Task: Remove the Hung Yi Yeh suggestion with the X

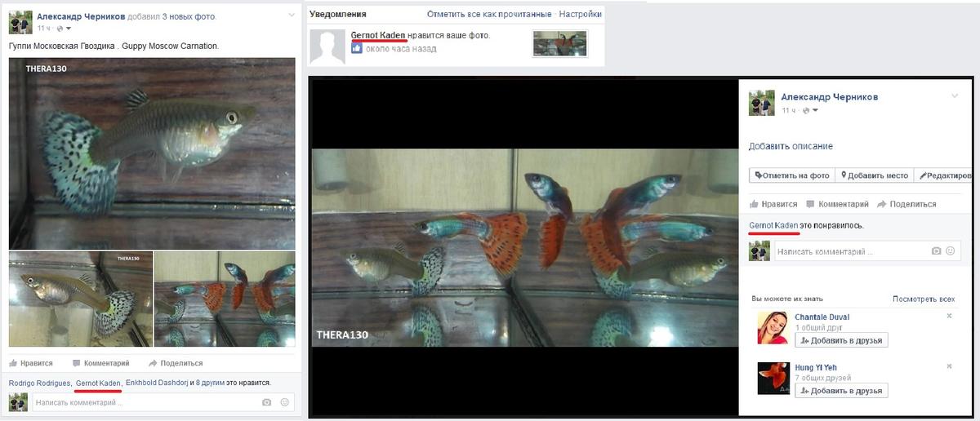Action: [949, 367]
